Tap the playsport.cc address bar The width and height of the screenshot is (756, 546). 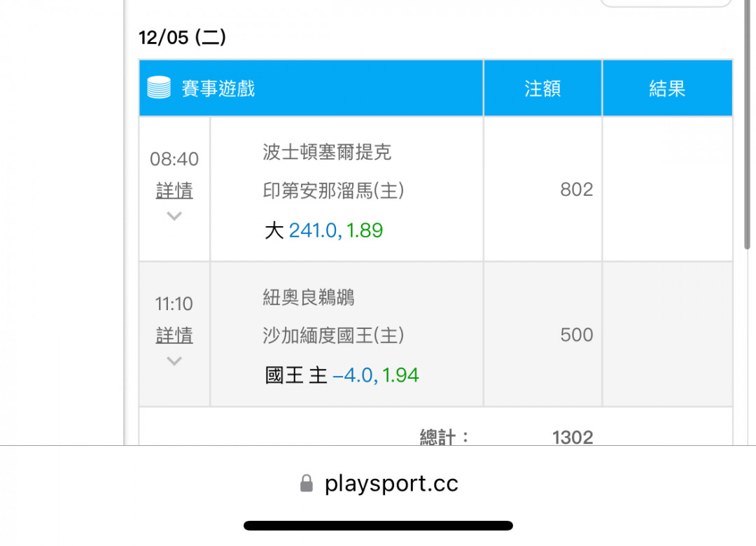pyautogui.click(x=378, y=483)
